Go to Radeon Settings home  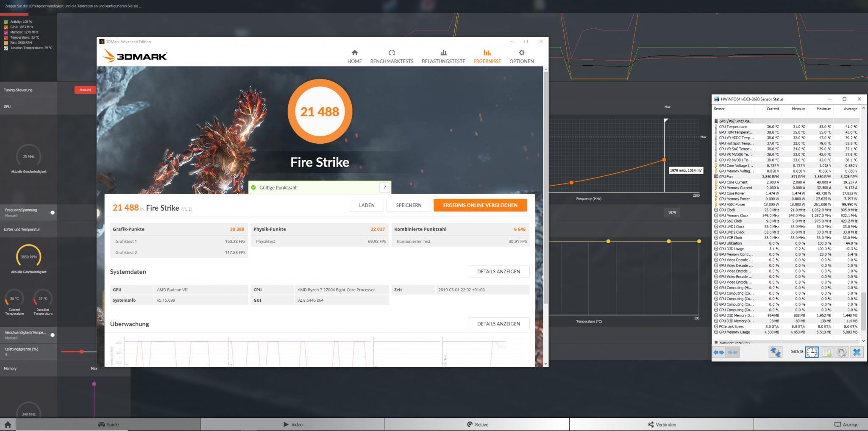click(x=8, y=424)
